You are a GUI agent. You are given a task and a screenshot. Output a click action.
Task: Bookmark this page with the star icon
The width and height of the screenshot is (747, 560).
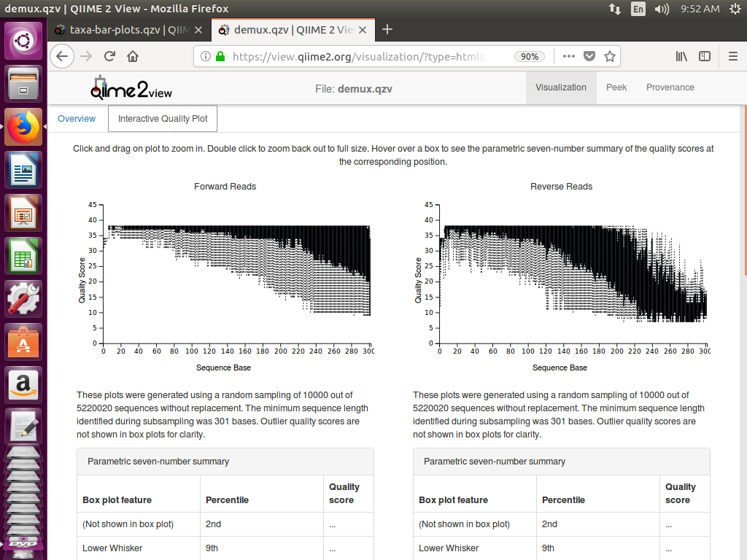[609, 56]
